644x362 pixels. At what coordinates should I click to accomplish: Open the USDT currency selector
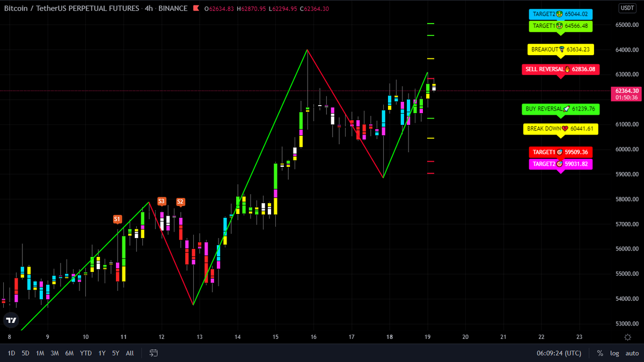(x=627, y=8)
